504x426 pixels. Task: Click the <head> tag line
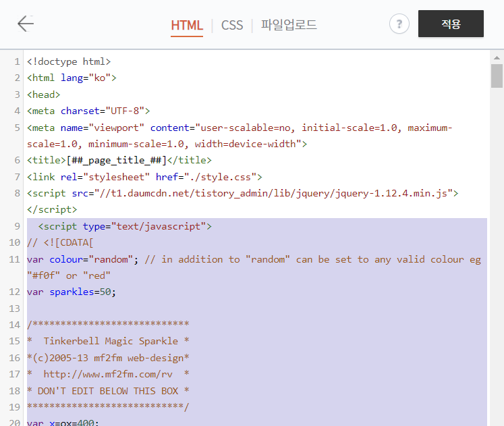click(x=44, y=95)
